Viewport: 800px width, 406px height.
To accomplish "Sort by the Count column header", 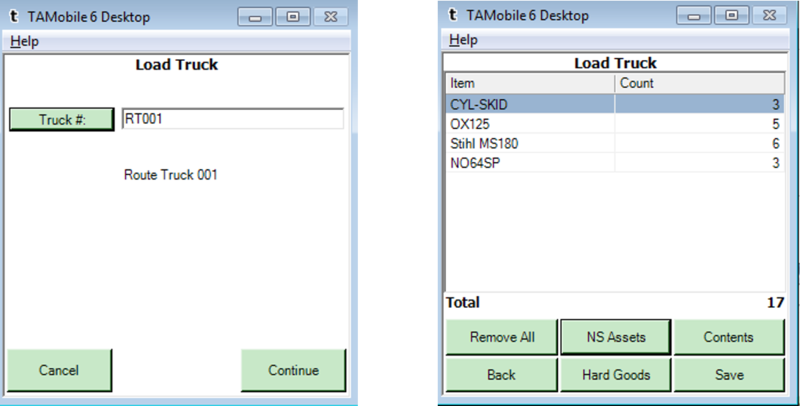I will pyautogui.click(x=699, y=83).
